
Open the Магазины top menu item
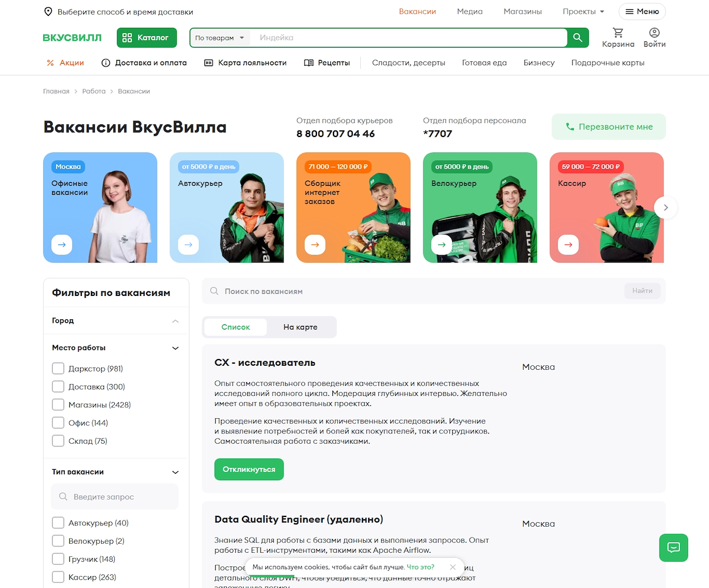click(523, 11)
